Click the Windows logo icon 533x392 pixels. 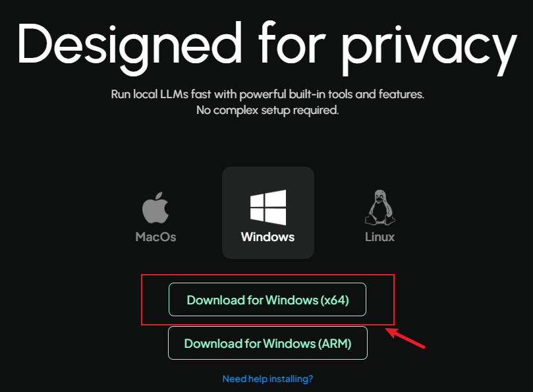point(268,208)
